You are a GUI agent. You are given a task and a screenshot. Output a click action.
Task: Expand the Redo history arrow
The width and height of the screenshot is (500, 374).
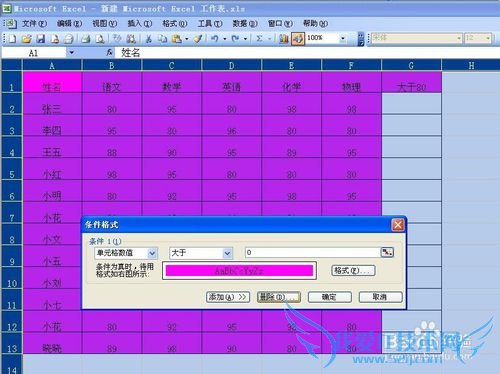click(245, 39)
